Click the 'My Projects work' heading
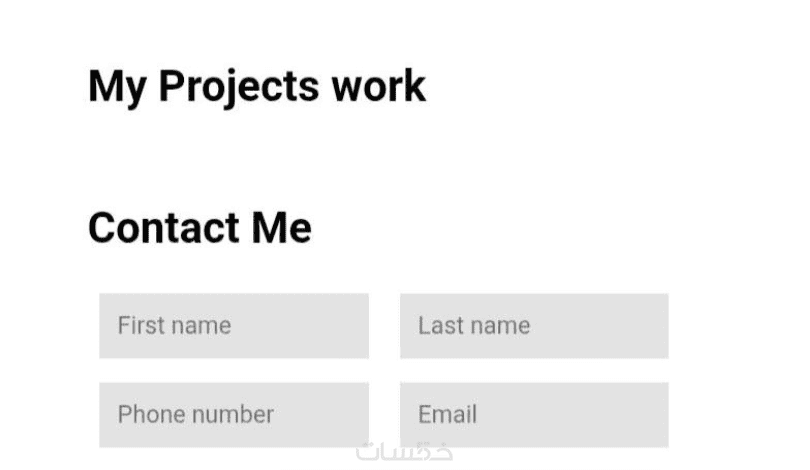This screenshot has height=470, width=810. pos(257,86)
